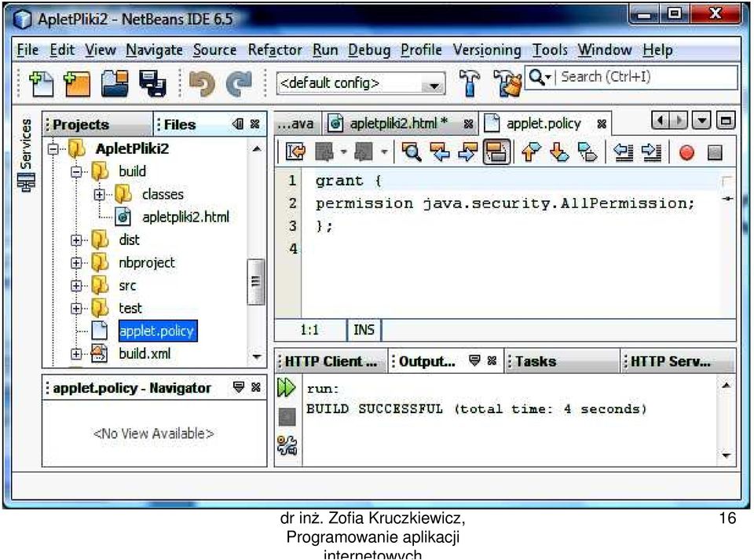
Task: Open the Refactor menu
Action: click(x=275, y=50)
